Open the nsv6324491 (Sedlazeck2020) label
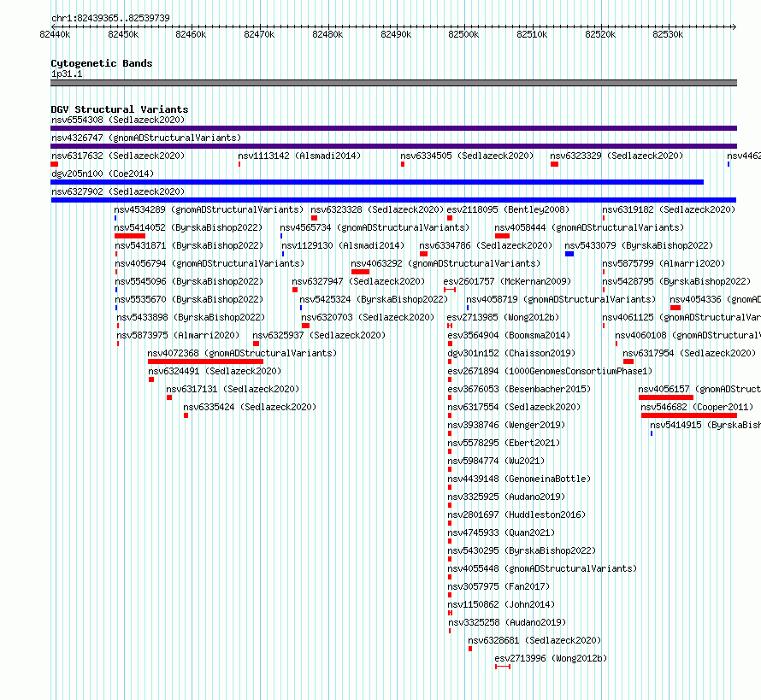 click(x=215, y=371)
